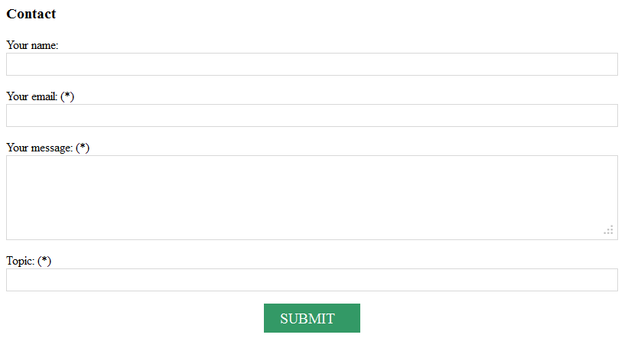
Task: Click the required asterisk after Topic
Action: click(x=44, y=261)
